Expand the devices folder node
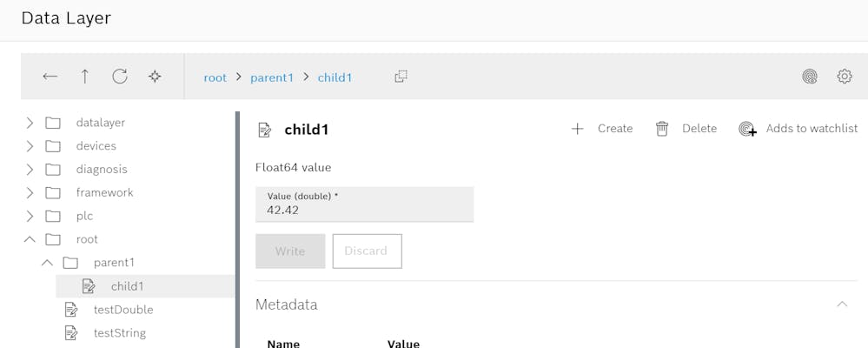 point(30,146)
